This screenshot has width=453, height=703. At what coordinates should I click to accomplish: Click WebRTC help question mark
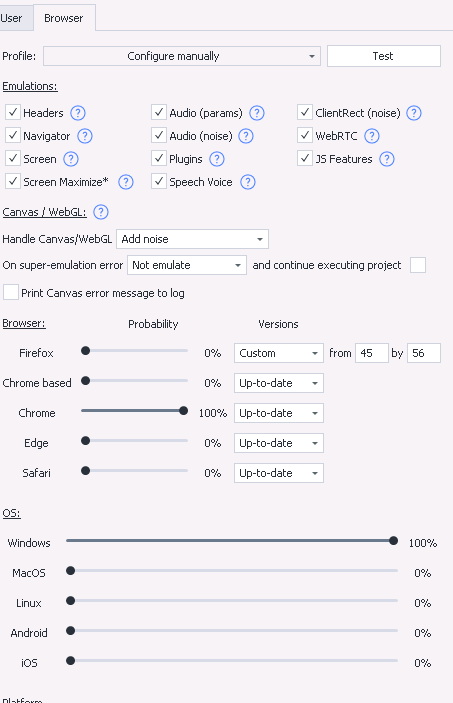[x=371, y=136]
